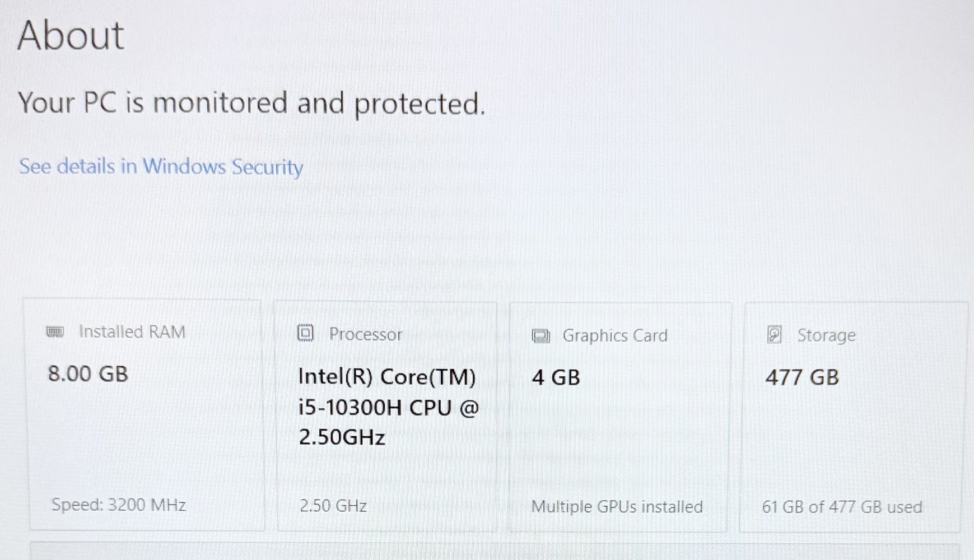This screenshot has width=974, height=560.
Task: Click the Speed: 3200 MHz text
Action: pyautogui.click(x=119, y=505)
